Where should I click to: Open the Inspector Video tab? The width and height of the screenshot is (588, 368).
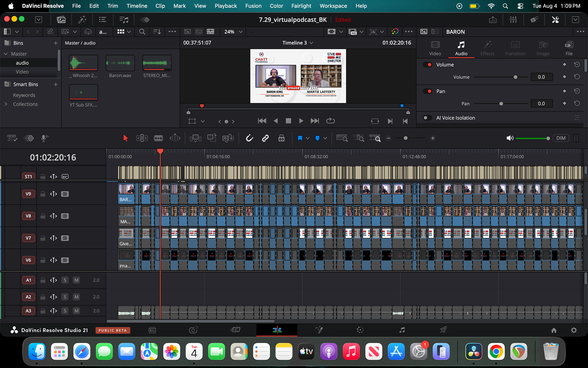point(435,49)
